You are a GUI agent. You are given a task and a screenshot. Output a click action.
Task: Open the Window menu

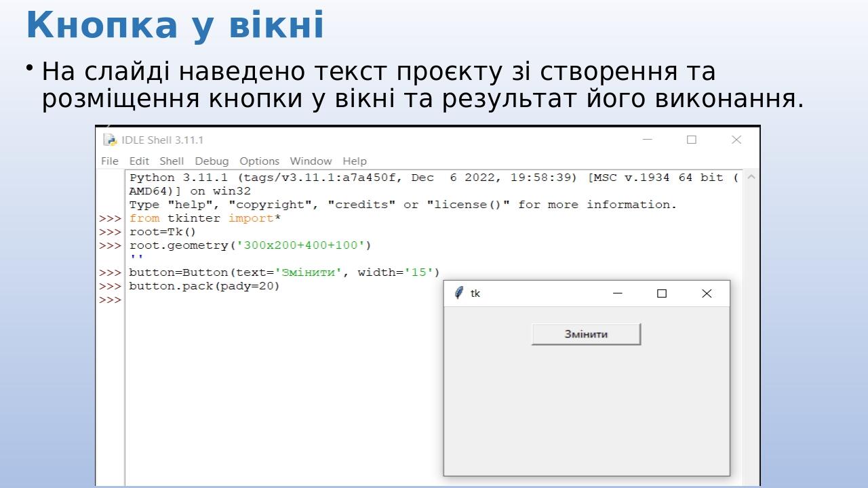pos(311,161)
